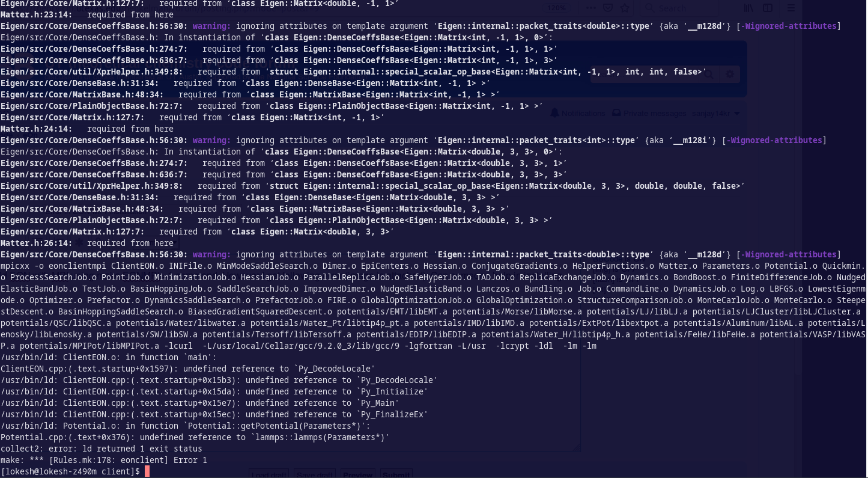Click the terminal prompt '[lokesh@lokesh-z490m client]$'
Screen dimensions: 868x478
[70, 471]
